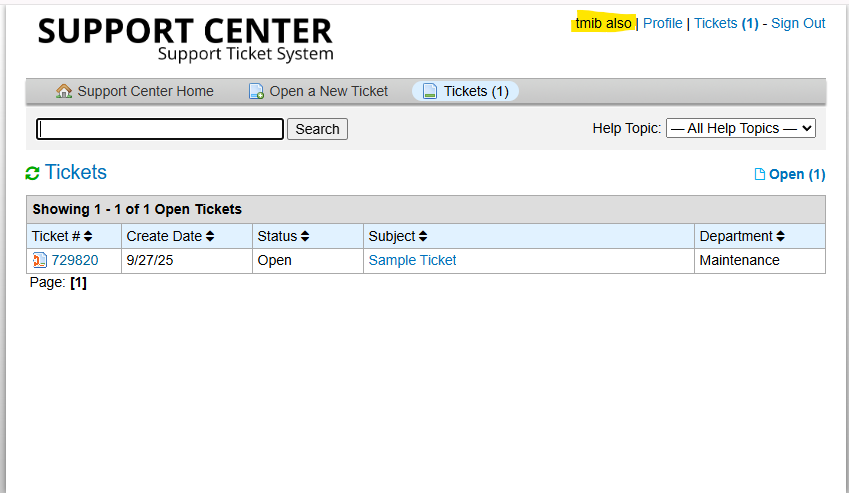Click the Open a New Ticket page icon
The height and width of the screenshot is (493, 849).
coord(256,91)
